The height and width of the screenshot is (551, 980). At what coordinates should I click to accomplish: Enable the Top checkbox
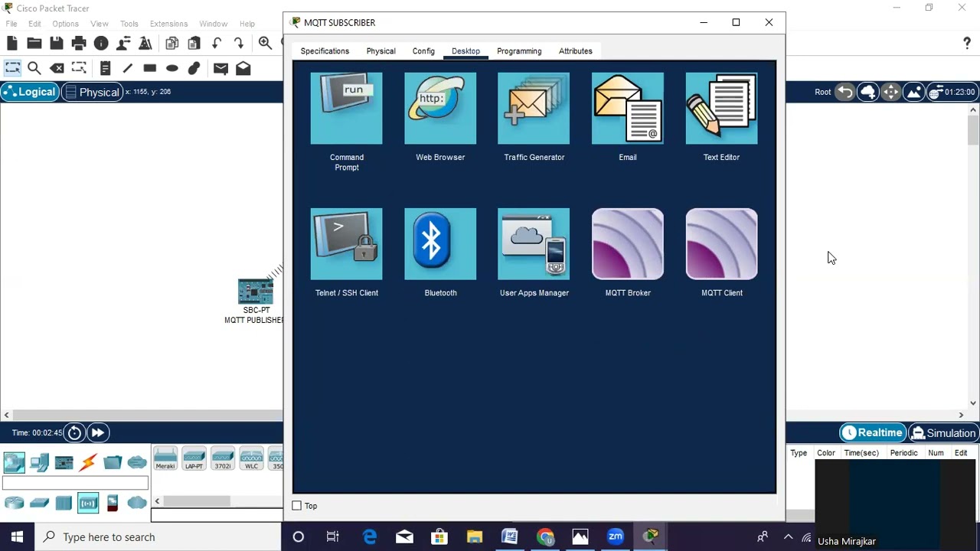point(297,506)
